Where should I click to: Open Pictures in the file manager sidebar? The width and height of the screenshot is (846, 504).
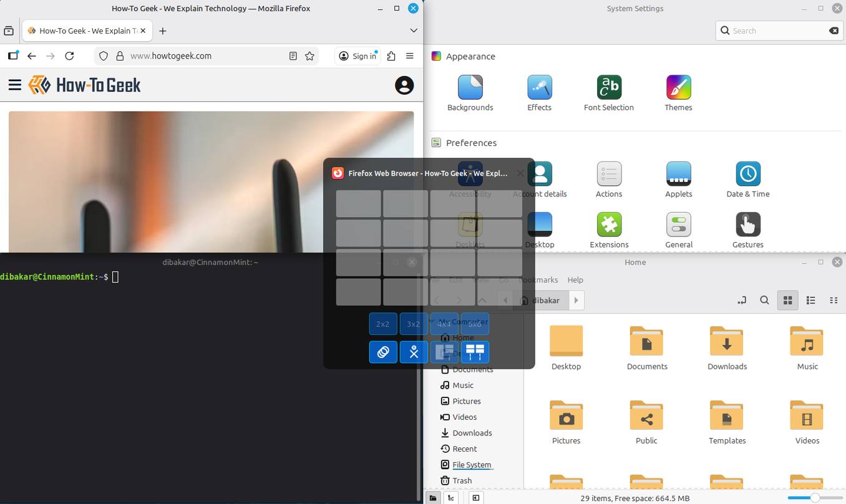467,401
